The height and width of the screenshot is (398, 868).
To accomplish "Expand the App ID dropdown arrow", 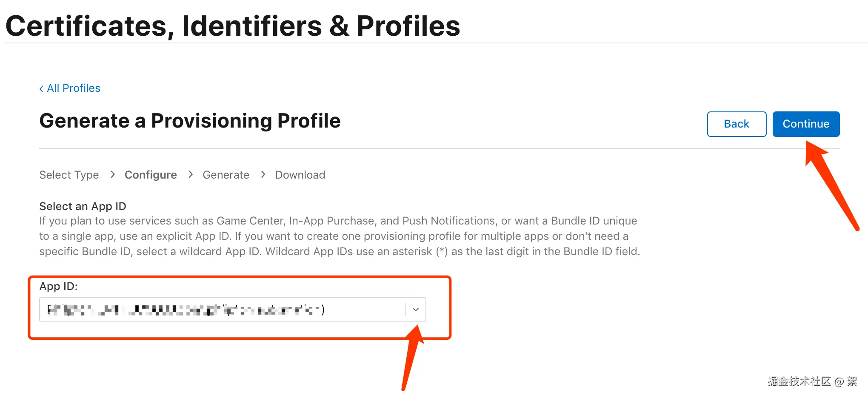I will pos(416,310).
